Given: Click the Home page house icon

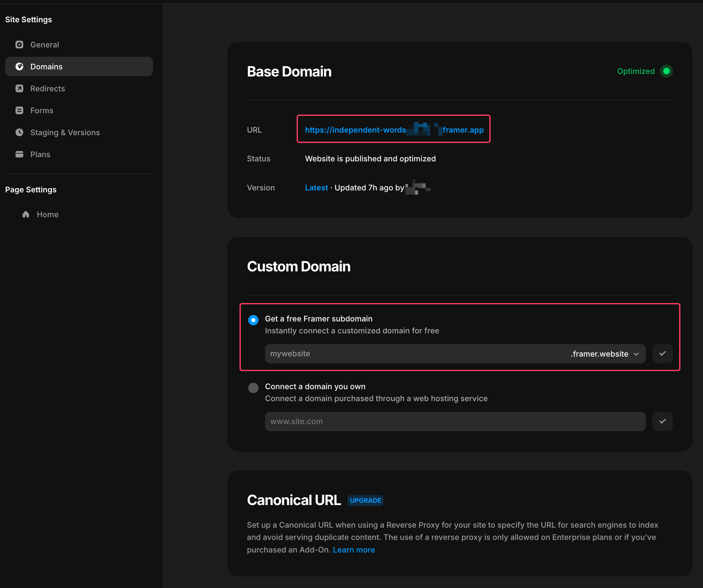Looking at the screenshot, I should pos(26,214).
